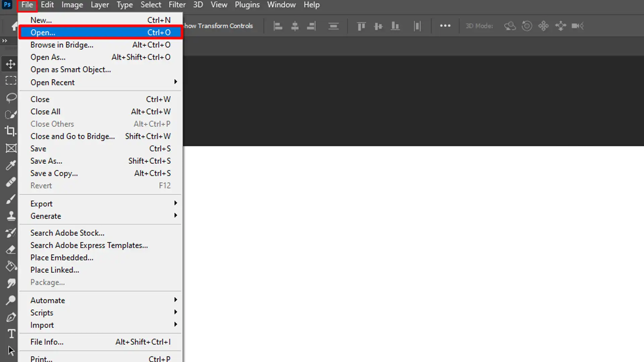Expand the Export submenu

click(x=101, y=203)
